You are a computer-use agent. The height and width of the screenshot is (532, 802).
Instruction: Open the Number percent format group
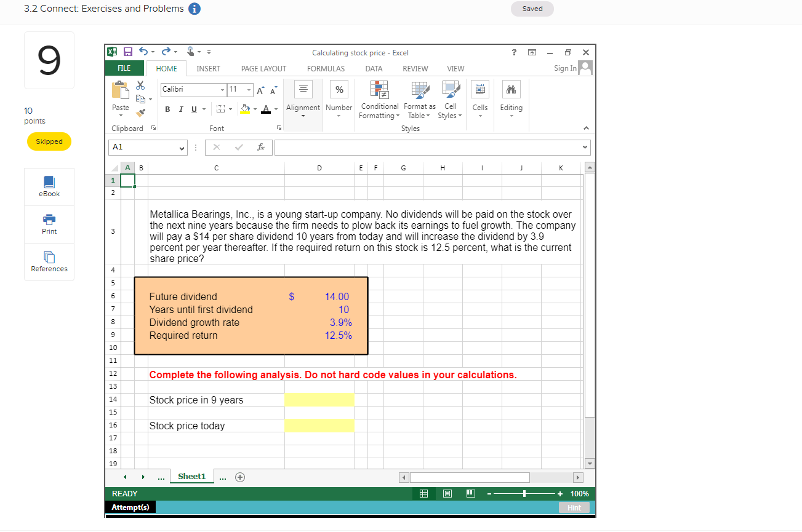point(339,99)
